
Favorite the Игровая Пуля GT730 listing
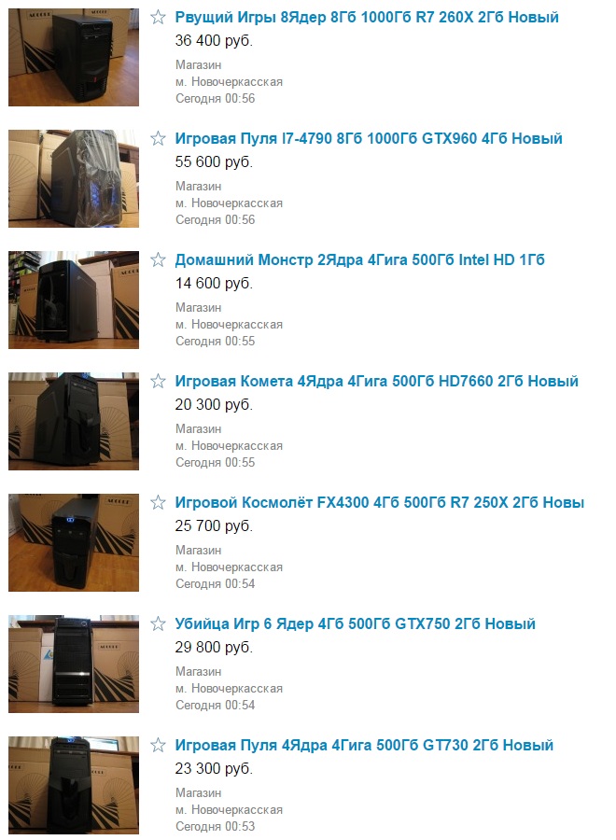point(158,745)
